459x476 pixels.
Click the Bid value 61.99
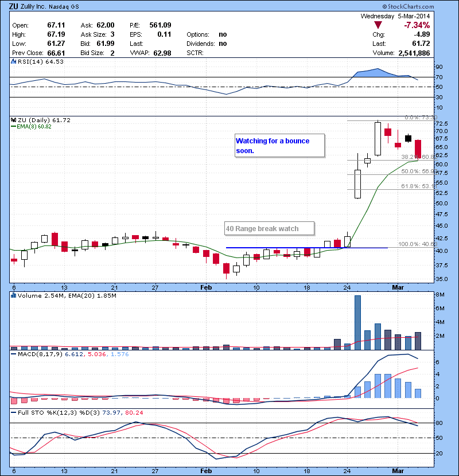106,44
